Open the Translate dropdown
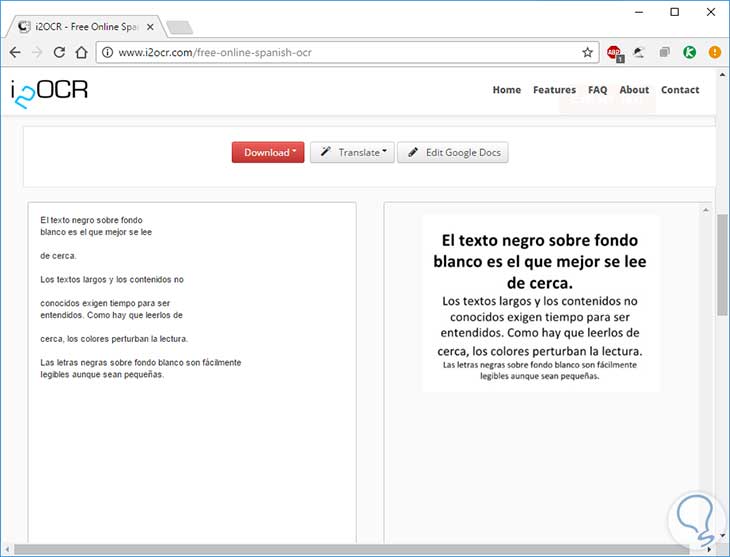This screenshot has height=557, width=730. [x=352, y=152]
